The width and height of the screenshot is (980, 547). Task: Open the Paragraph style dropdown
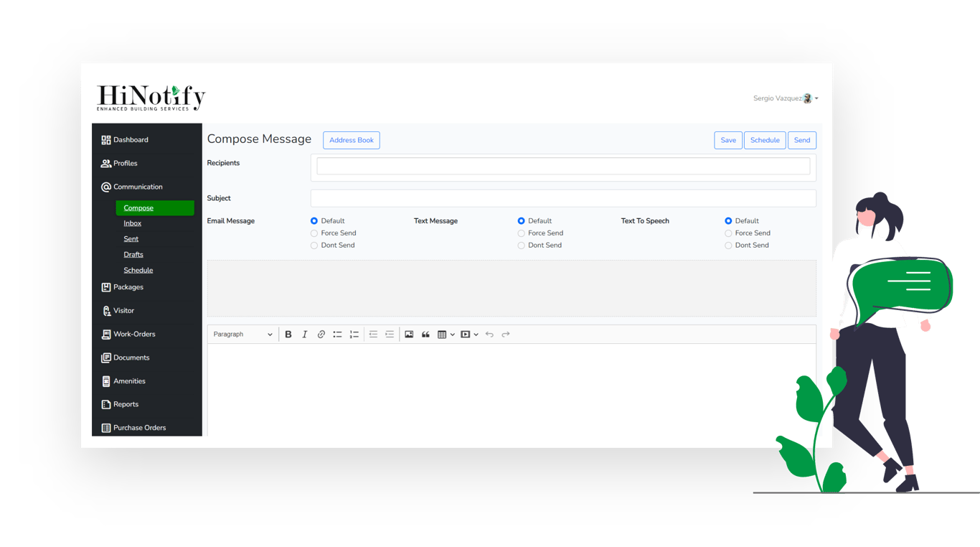point(243,335)
